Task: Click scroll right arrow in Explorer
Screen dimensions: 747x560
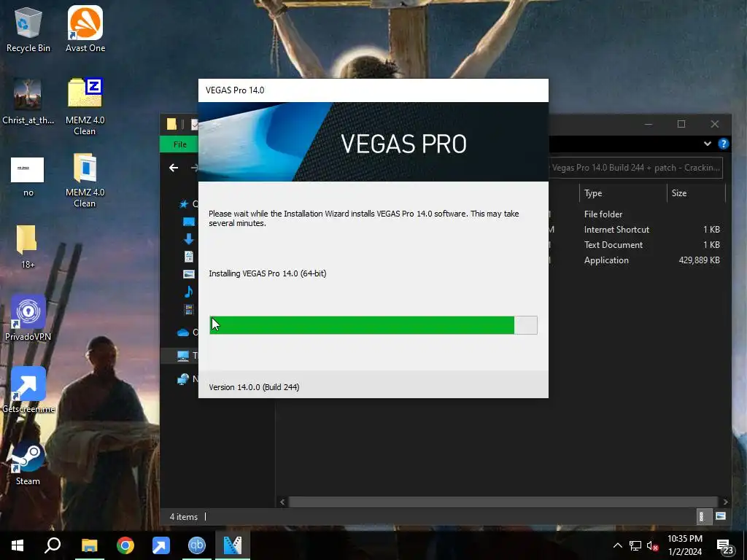Action: (x=725, y=502)
